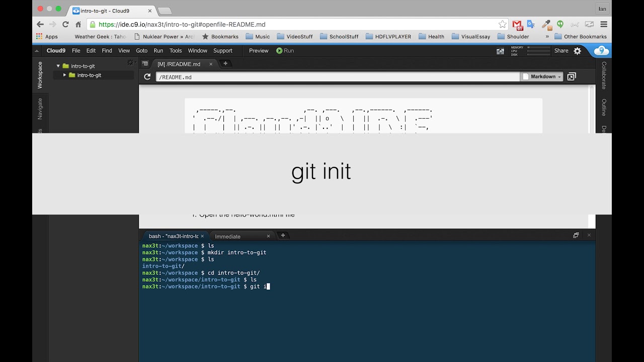Show more bookmarks with the chevron

(x=547, y=37)
